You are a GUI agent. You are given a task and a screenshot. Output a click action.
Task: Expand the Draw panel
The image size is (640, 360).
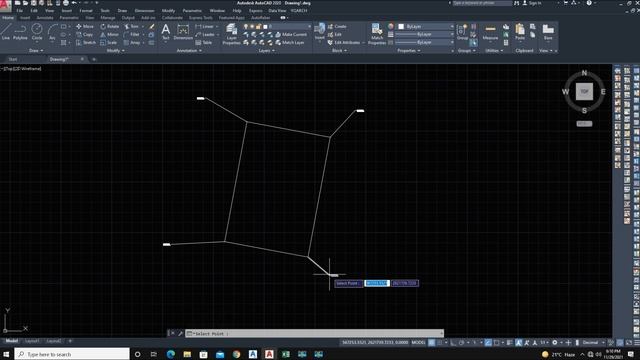[x=36, y=51]
